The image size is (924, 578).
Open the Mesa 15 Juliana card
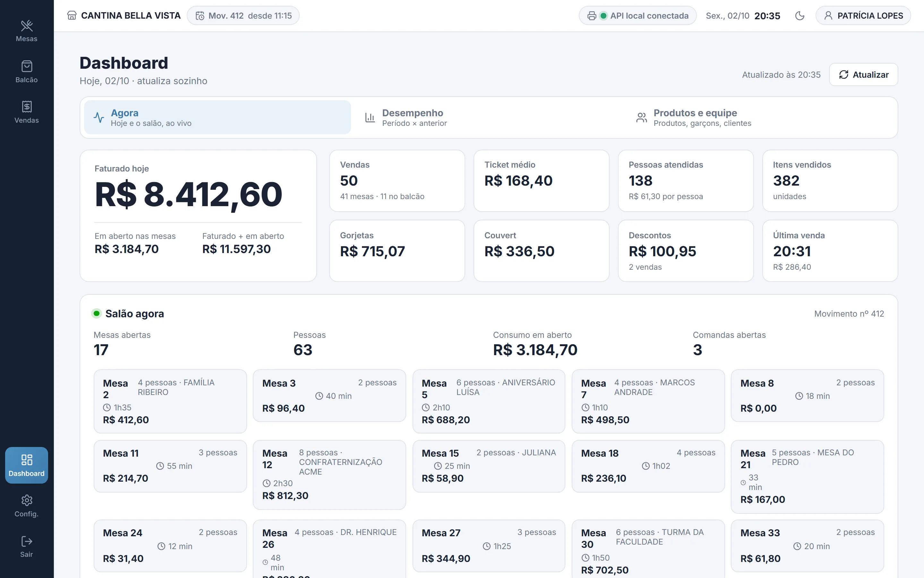click(489, 466)
